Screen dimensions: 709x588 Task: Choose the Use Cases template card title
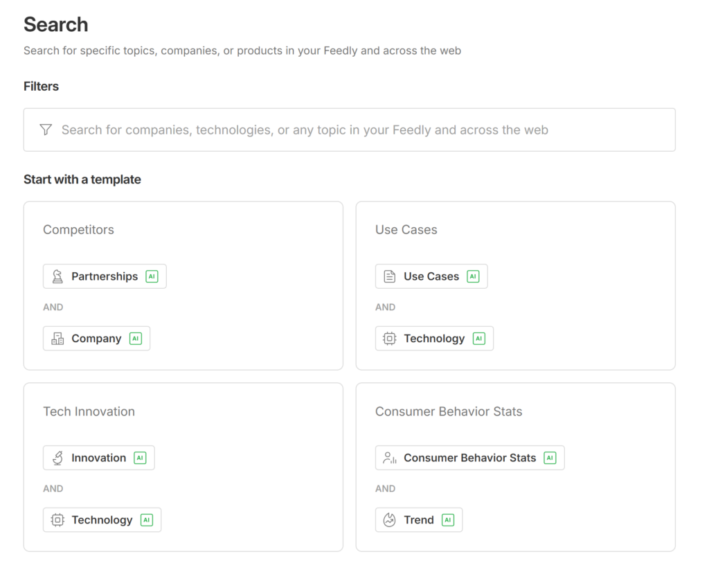point(406,230)
